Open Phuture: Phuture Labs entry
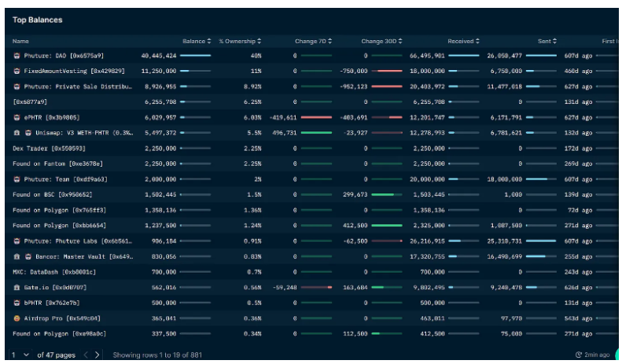Viewport: 622px width, 364px height. 78,241
